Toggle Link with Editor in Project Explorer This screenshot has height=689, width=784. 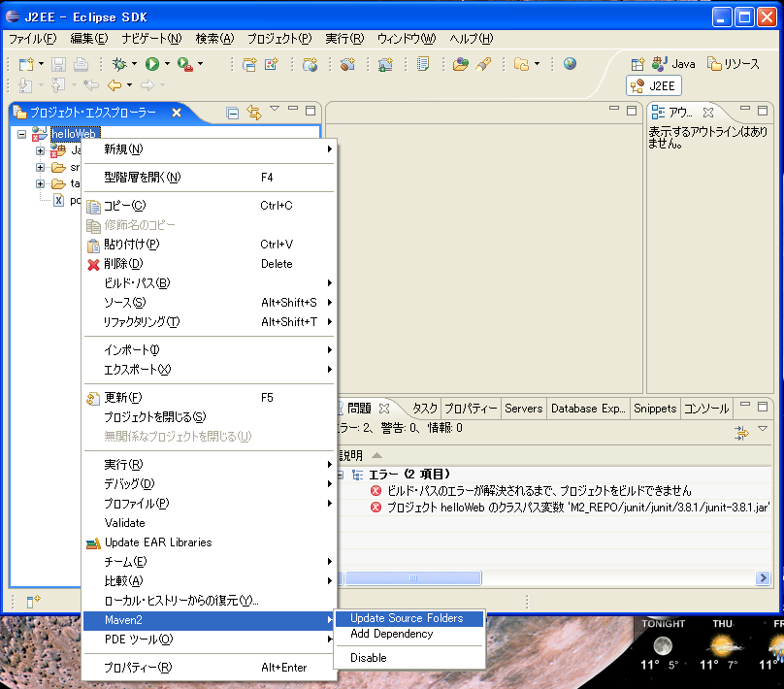point(254,113)
